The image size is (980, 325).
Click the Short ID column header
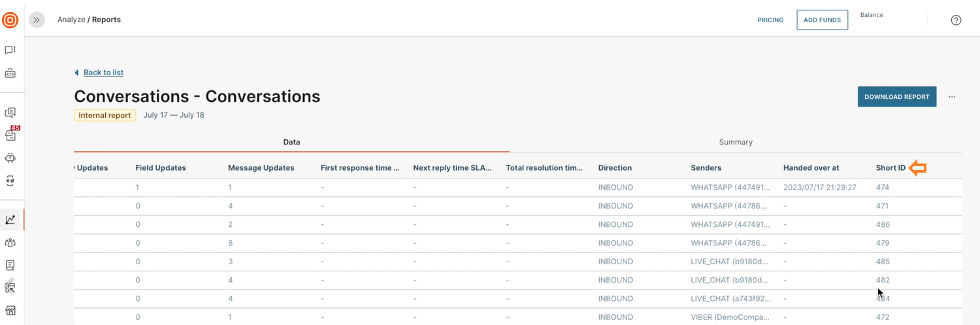[890, 168]
